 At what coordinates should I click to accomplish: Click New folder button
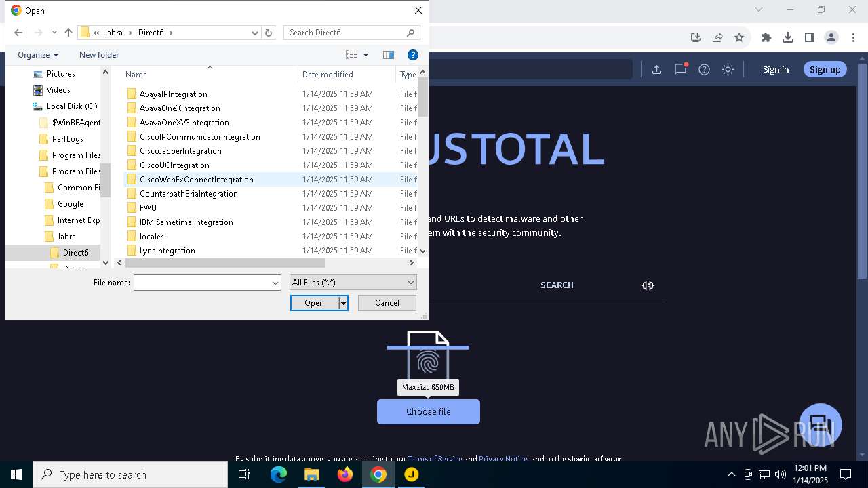point(99,55)
